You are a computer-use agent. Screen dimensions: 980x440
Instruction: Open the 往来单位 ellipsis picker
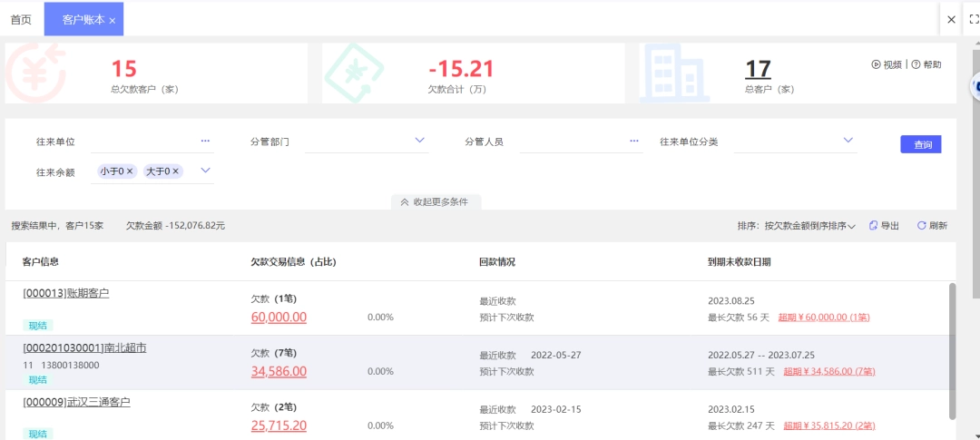[205, 142]
